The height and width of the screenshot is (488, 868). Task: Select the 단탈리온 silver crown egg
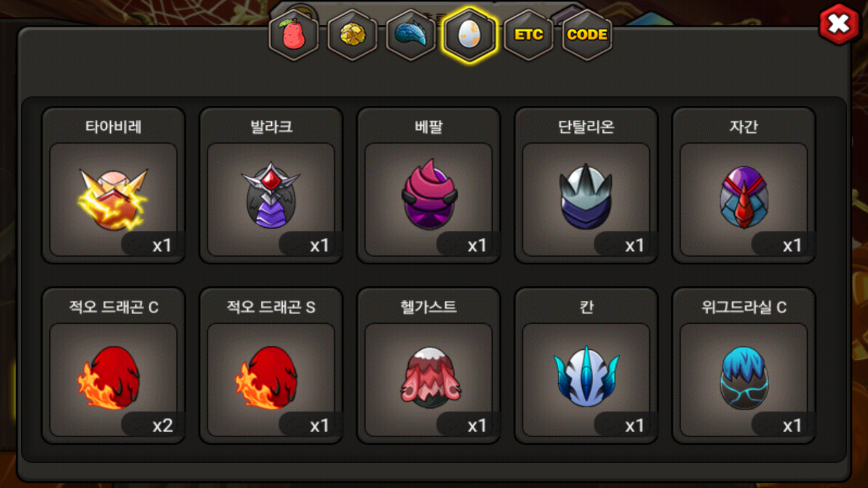(x=586, y=199)
